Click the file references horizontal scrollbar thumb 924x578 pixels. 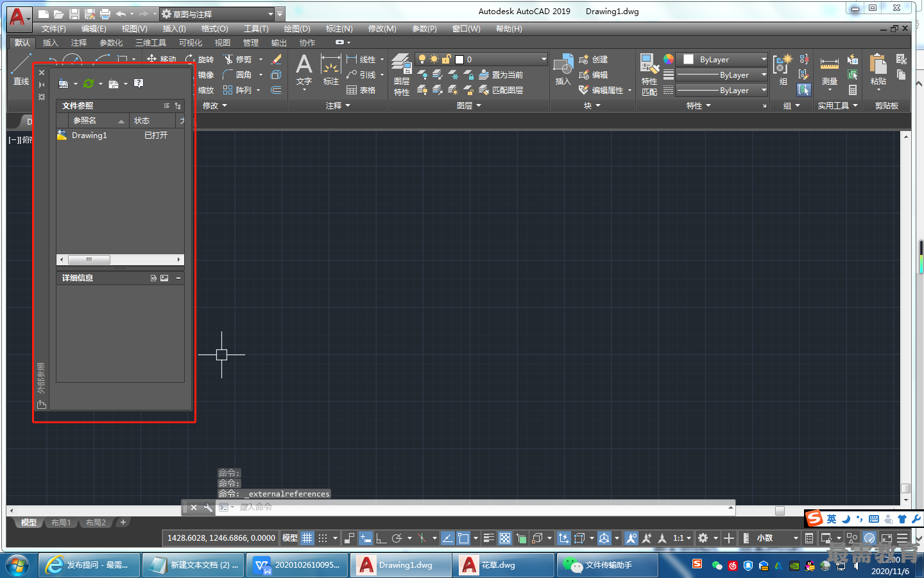(89, 259)
